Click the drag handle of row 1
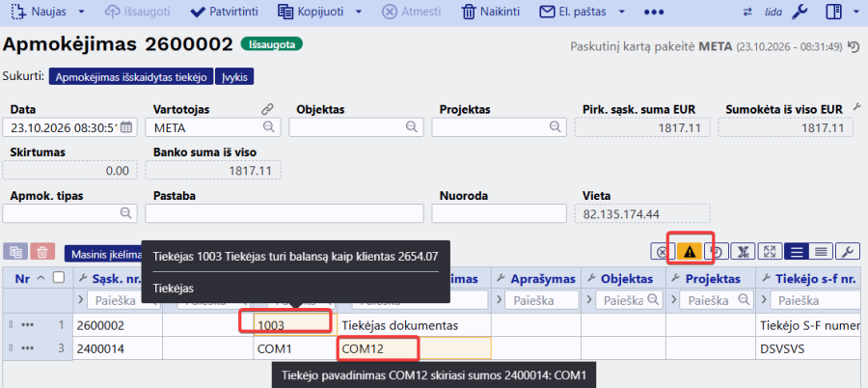Viewport: 868px width, 388px height. click(11, 325)
